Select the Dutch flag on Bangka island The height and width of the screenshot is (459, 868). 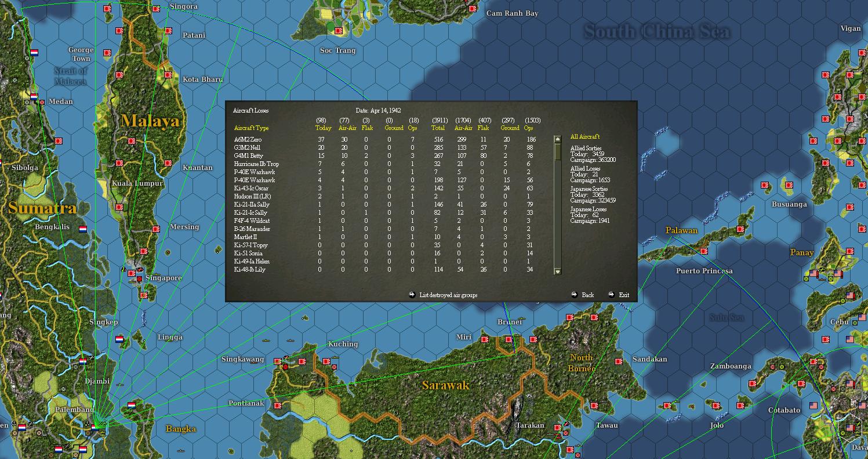[132, 405]
